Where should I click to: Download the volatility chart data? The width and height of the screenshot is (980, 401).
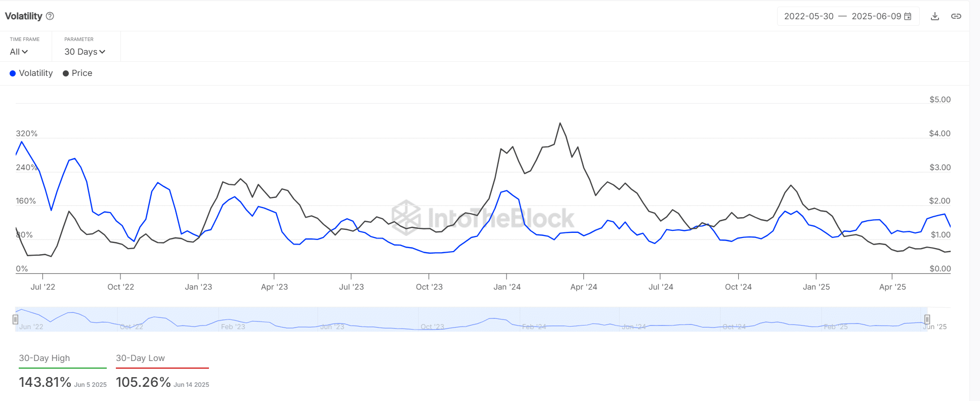[935, 16]
